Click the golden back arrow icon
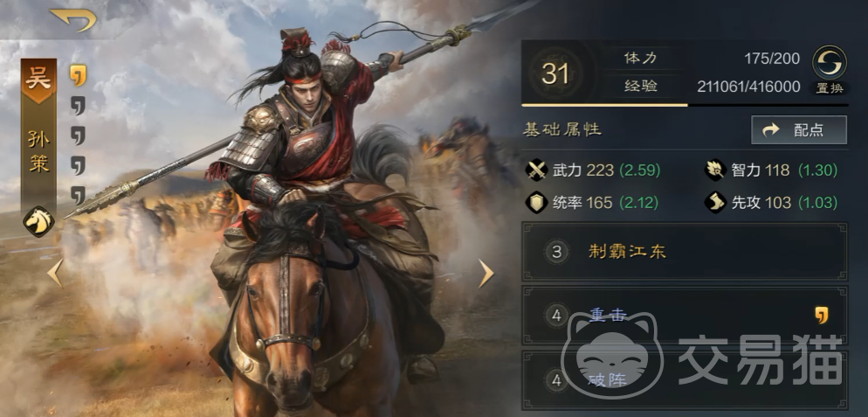Viewport: 868px width, 417px height. point(73,19)
